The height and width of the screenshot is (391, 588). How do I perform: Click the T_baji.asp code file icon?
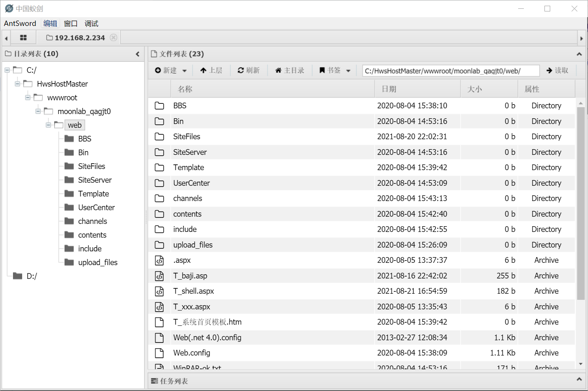coord(159,276)
